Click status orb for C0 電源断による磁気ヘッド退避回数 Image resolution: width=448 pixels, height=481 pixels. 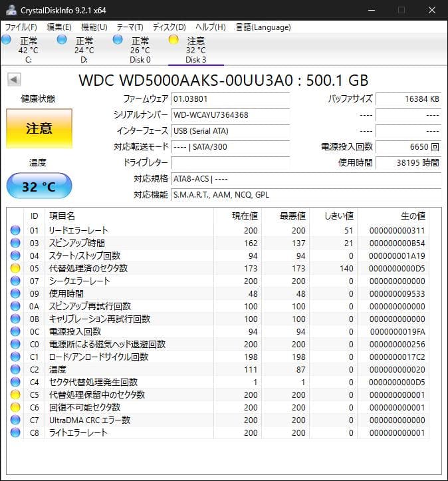(x=15, y=344)
